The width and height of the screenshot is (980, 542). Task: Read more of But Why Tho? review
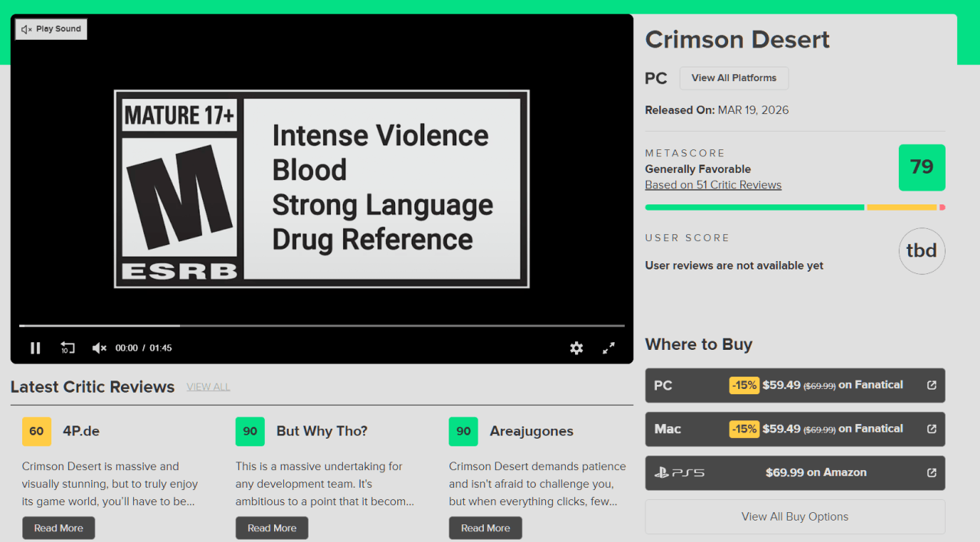click(272, 528)
